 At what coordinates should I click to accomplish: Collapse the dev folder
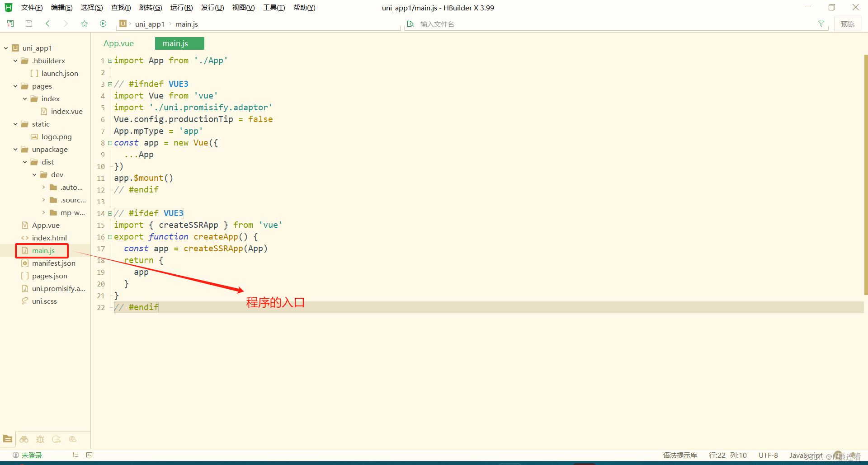[34, 174]
